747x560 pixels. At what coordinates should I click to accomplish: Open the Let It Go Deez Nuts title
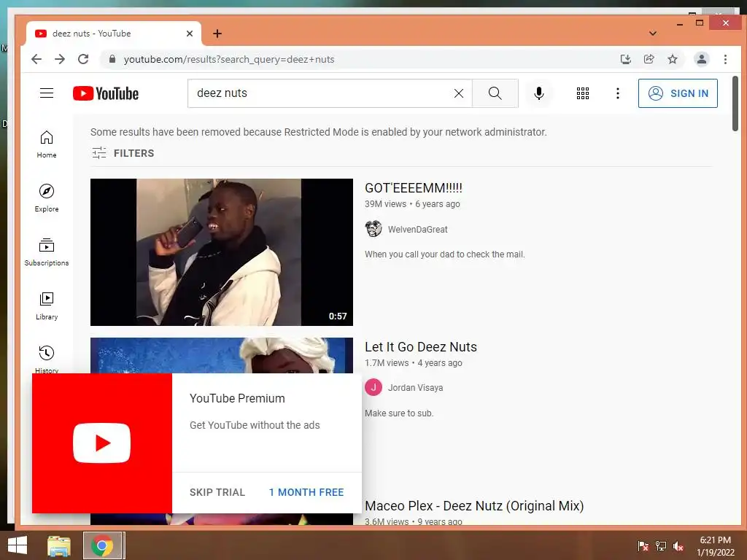[421, 346]
